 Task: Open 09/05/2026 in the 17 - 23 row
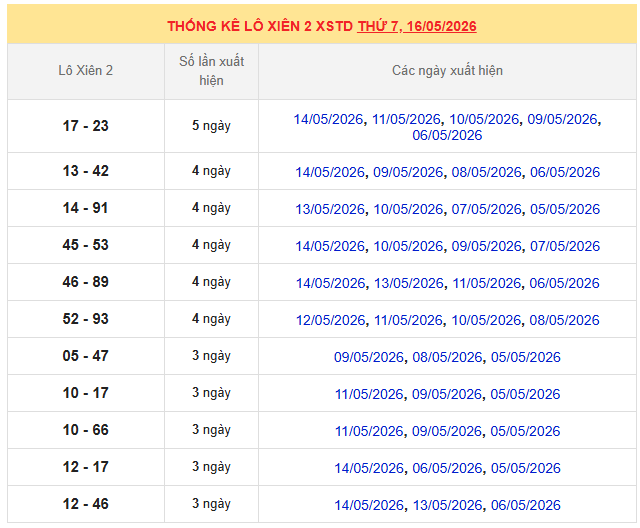562,119
